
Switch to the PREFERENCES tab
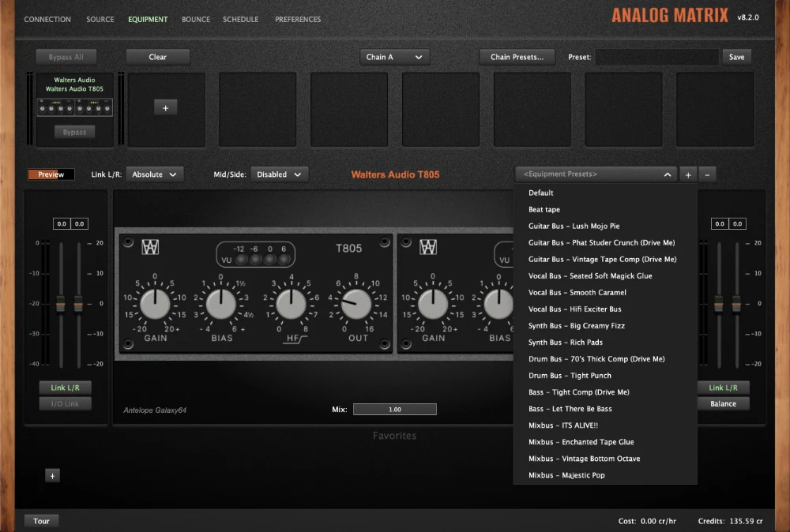298,19
